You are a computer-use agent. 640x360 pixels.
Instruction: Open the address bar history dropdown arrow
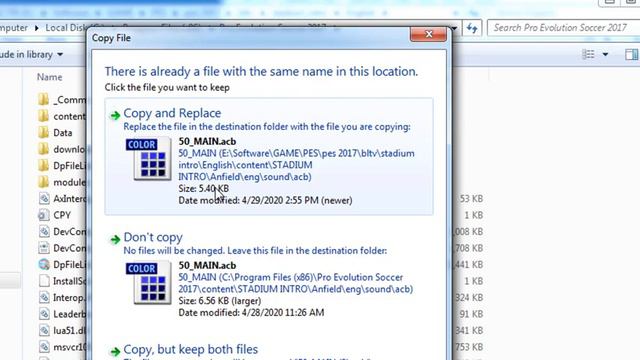454,28
